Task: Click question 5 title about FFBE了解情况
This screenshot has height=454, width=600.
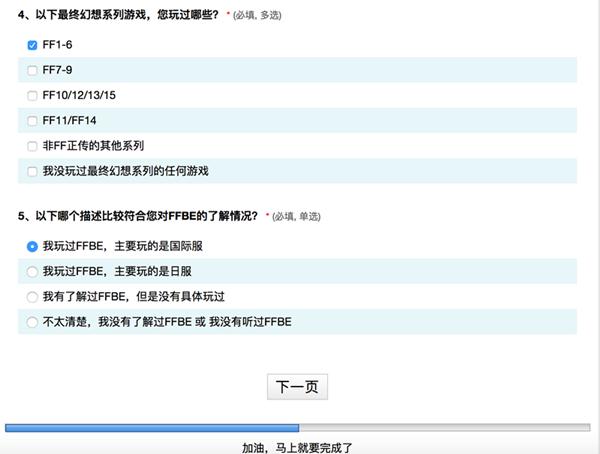Action: (x=137, y=216)
